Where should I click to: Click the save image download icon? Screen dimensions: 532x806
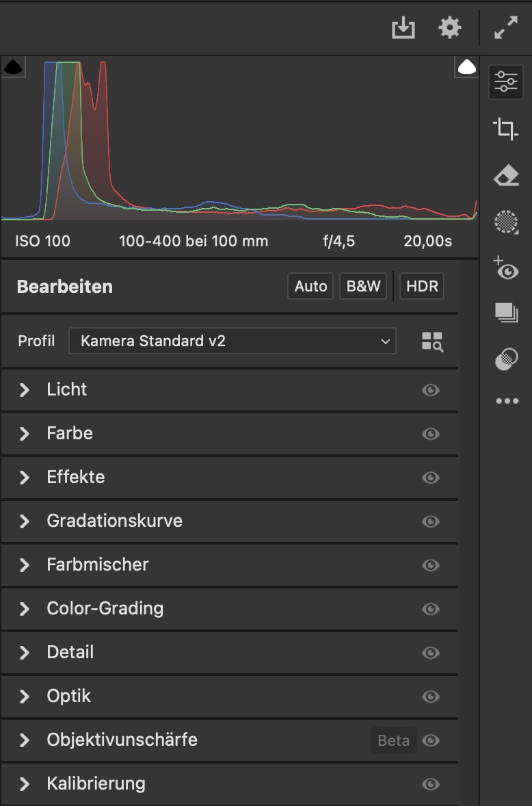click(x=403, y=28)
